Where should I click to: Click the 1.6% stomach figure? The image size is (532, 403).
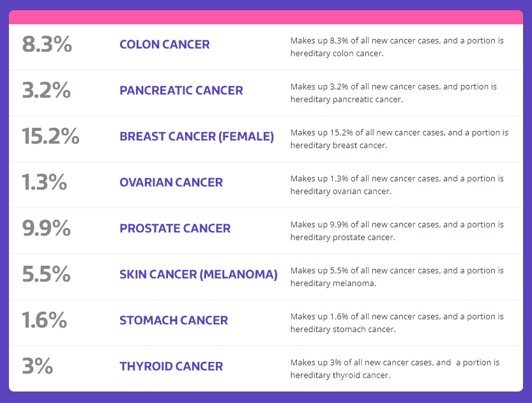45,320
